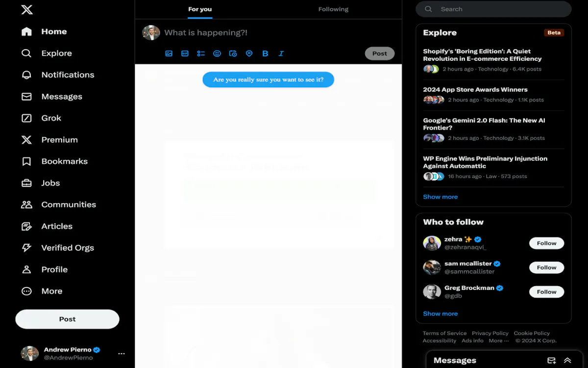The height and width of the screenshot is (368, 588).
Task: Click "Show more" under Who to follow
Action: [441, 314]
